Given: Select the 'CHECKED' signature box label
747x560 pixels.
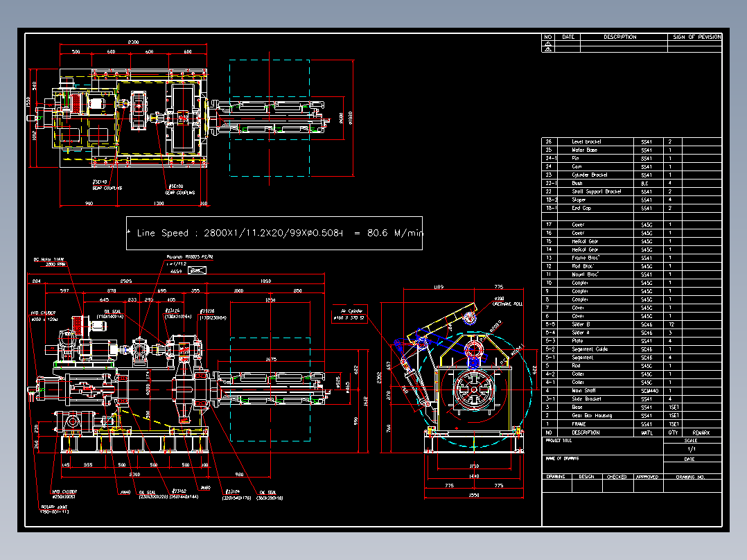Looking at the screenshot, I should pos(617,477).
